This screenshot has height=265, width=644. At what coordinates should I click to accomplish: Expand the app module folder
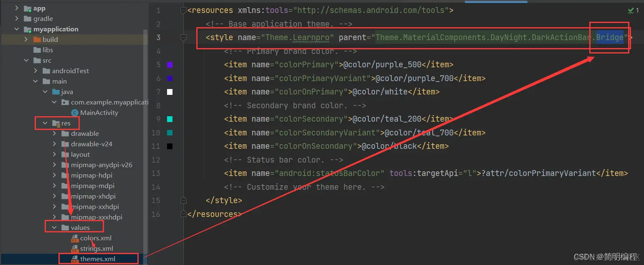click(17, 8)
